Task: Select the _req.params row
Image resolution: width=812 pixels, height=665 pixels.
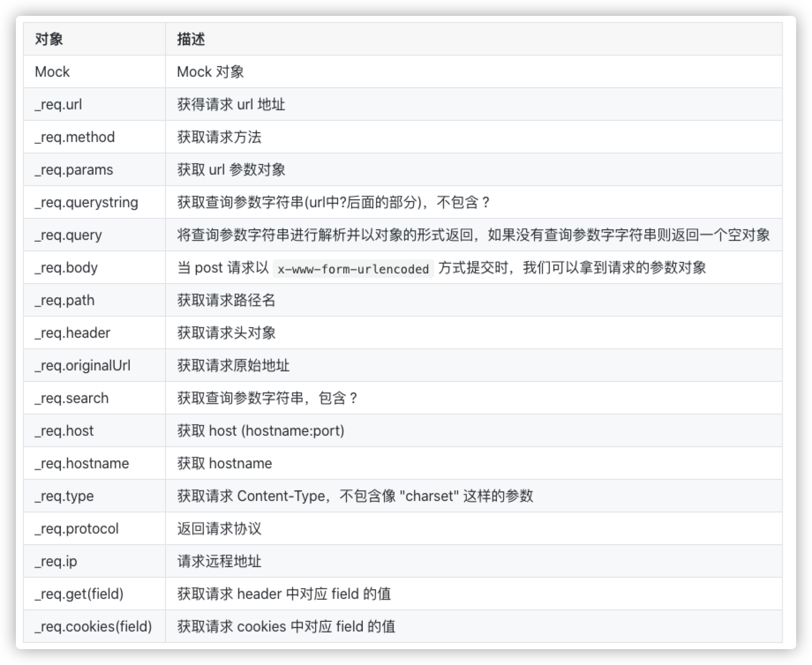Action: point(74,170)
